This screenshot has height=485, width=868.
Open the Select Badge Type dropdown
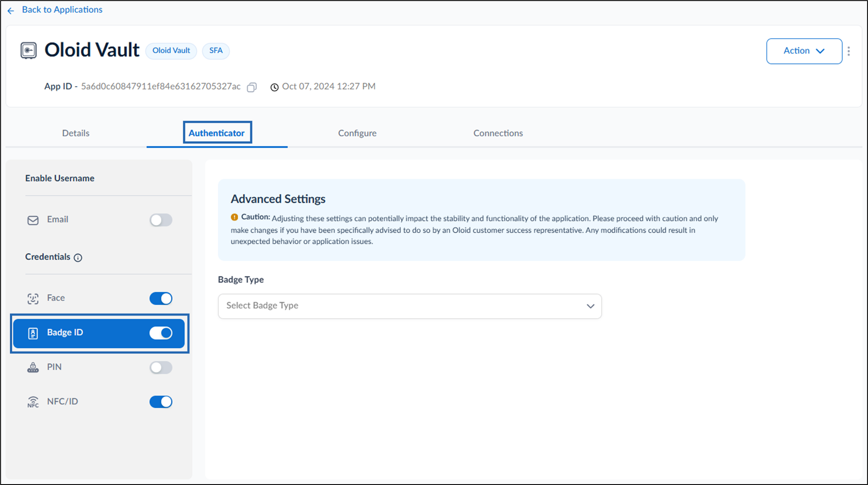pos(410,306)
